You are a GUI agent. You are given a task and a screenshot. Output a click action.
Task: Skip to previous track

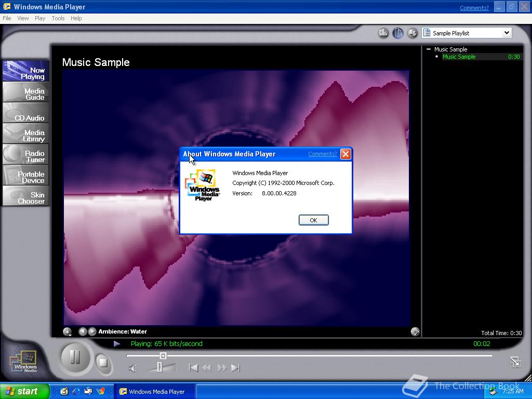click(193, 368)
